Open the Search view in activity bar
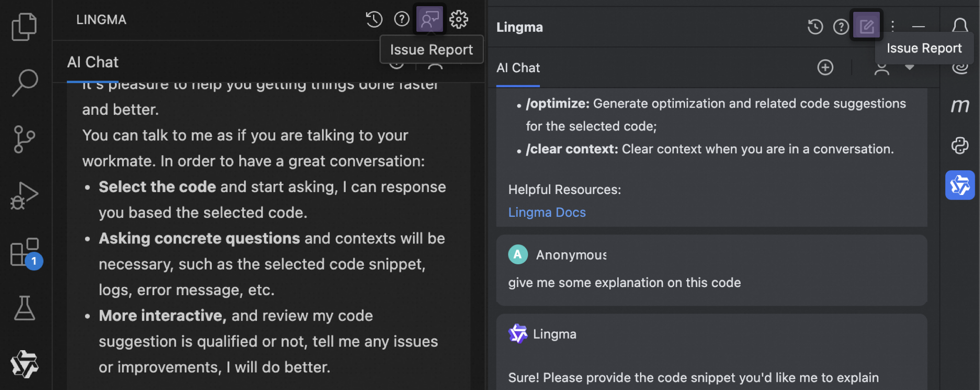Viewport: 980px width, 390px height. tap(24, 83)
